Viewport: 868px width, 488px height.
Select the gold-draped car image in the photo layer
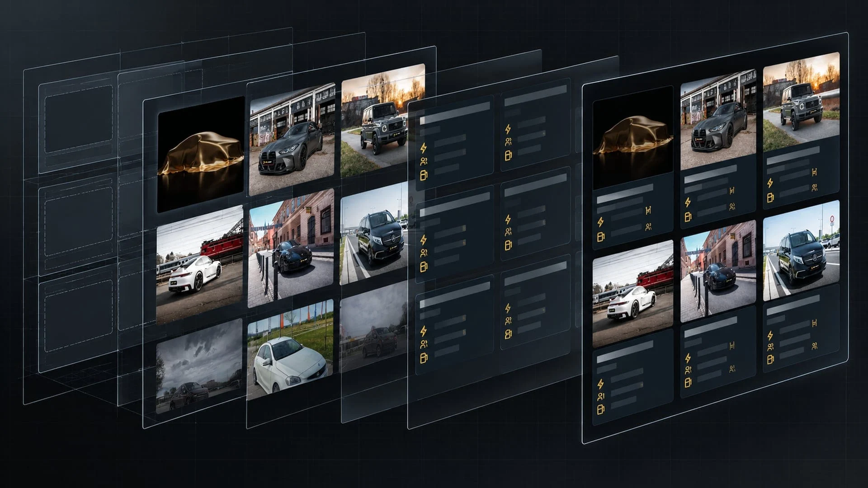coord(201,155)
